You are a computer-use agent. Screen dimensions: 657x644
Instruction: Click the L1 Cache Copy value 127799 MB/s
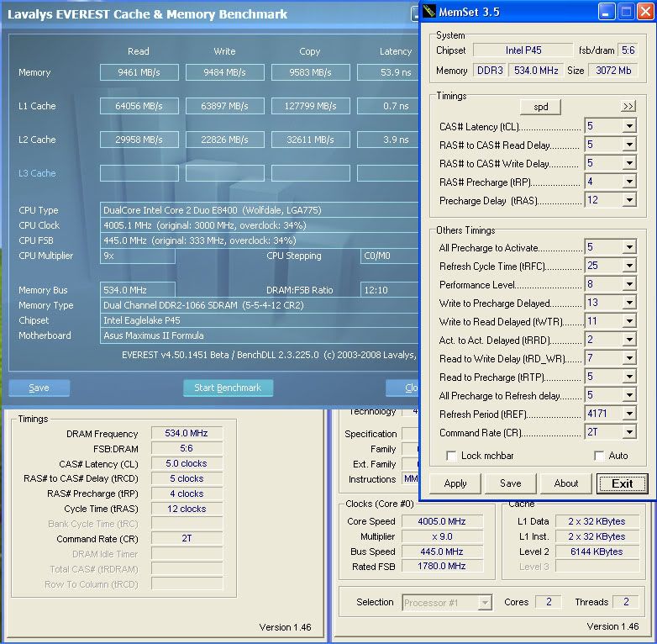[x=311, y=106]
